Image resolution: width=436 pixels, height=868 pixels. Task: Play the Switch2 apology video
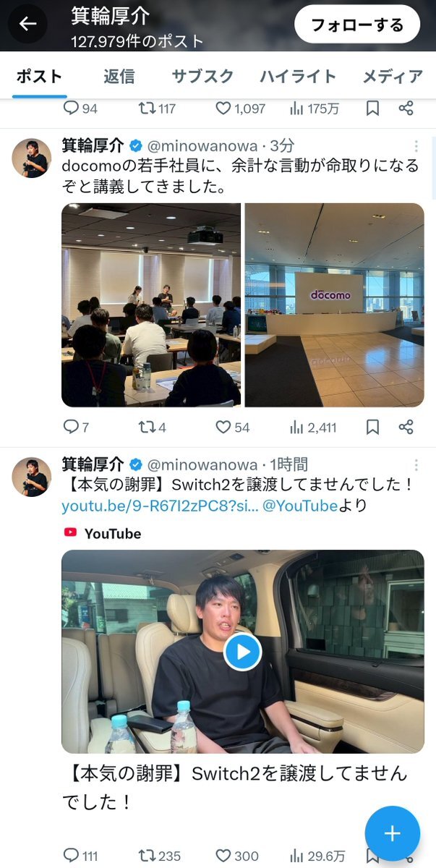[x=242, y=652]
